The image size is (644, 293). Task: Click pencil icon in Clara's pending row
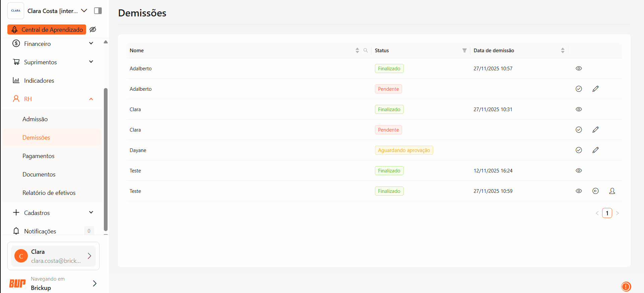coord(595,130)
